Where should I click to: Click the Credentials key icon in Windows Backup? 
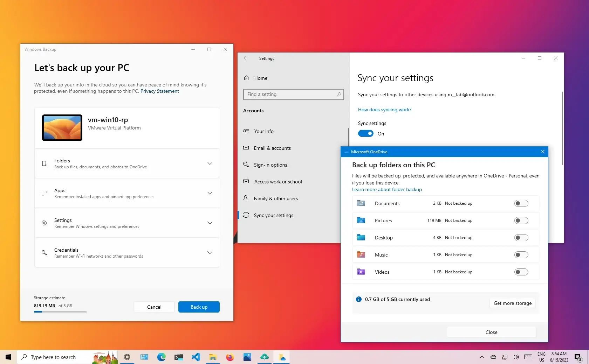pyautogui.click(x=44, y=253)
